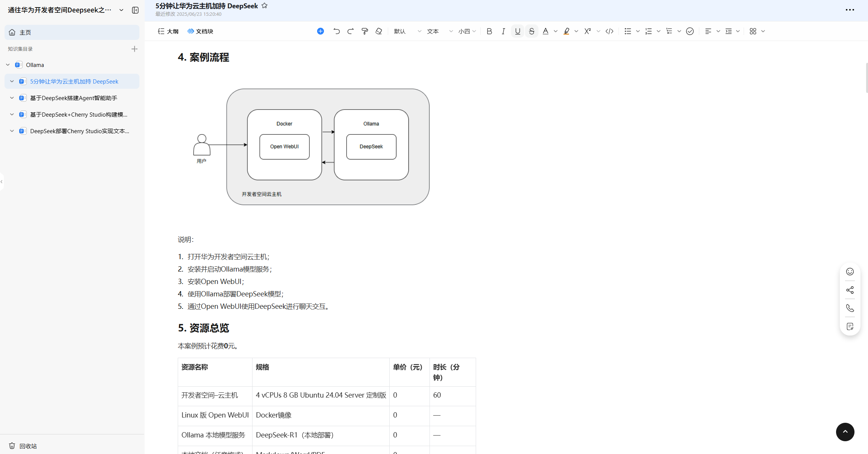Open the highlight color dropdown arrow
Screen dimensions: 868x454
coord(576,31)
